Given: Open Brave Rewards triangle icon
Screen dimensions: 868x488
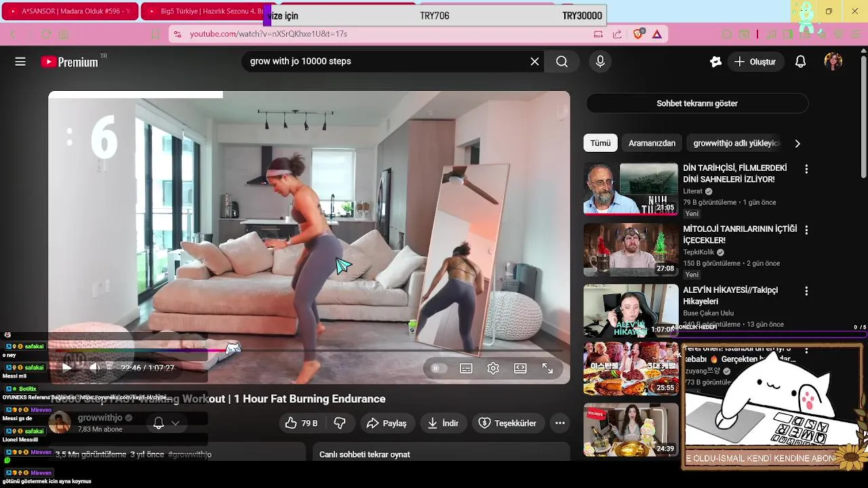Looking at the screenshot, I should (x=657, y=34).
